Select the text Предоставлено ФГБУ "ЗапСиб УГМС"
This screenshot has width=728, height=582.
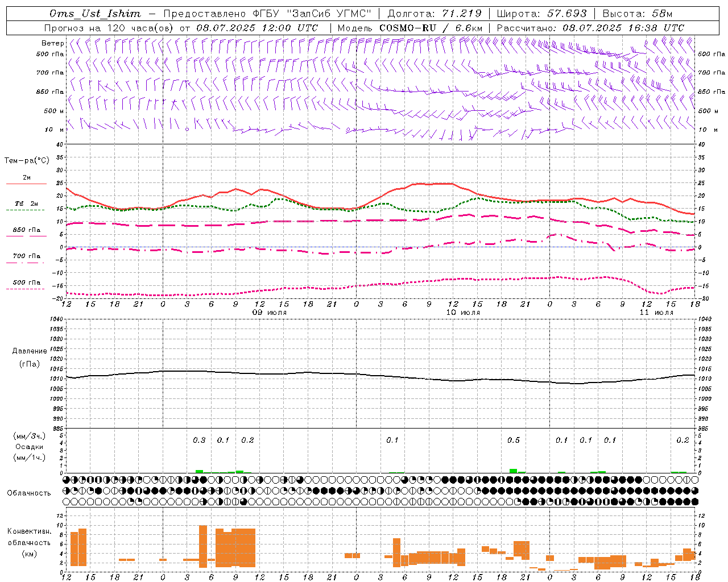click(267, 14)
